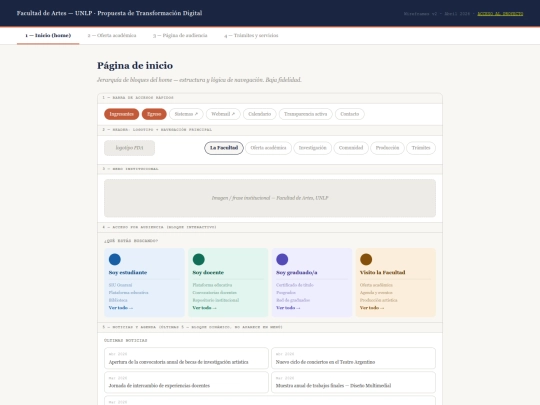540x405 pixels.
Task: Open news 'Apertura de la convocatoria anual de becas'
Action: pyautogui.click(x=186, y=358)
